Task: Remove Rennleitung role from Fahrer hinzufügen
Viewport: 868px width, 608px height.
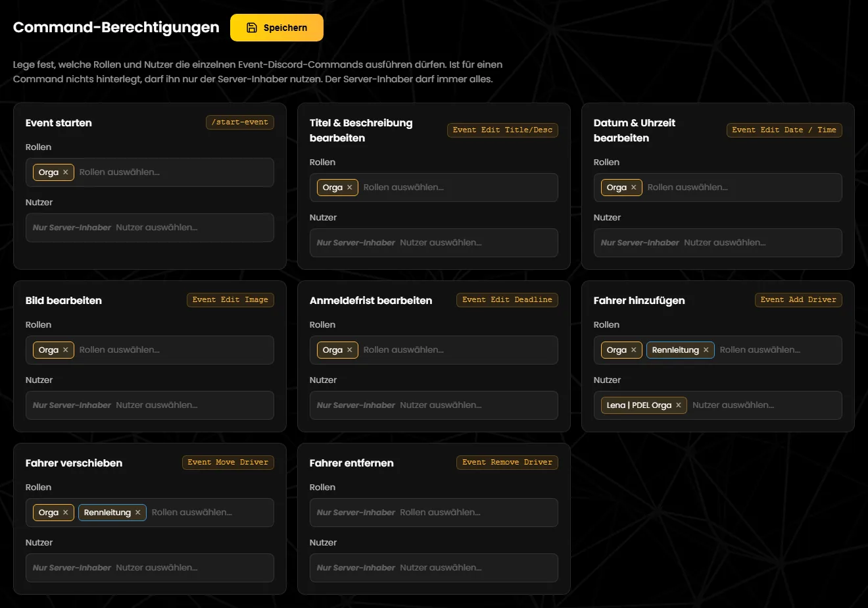Action: 706,350
